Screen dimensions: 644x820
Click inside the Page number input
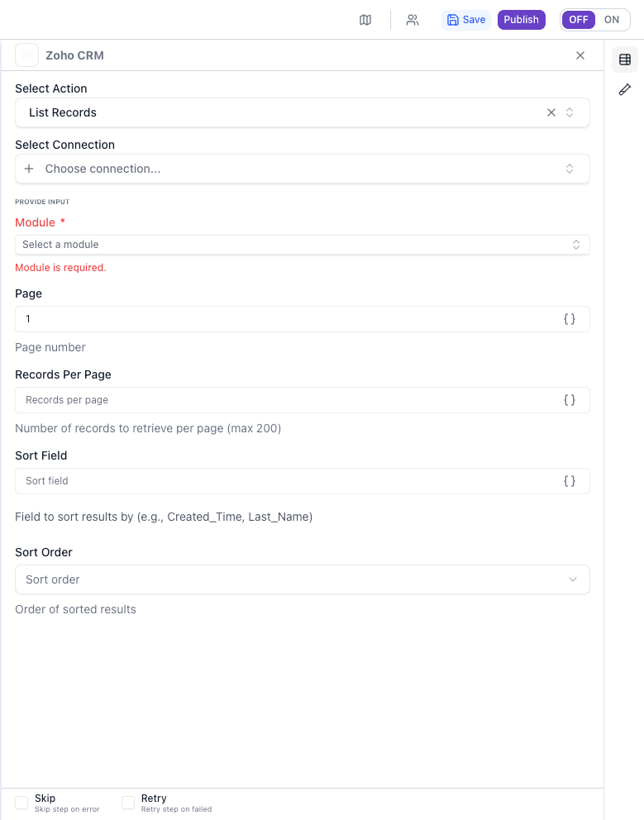[x=248, y=318]
